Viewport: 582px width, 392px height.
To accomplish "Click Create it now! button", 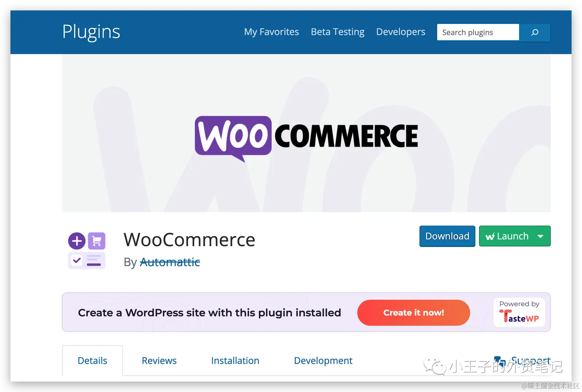I will tap(414, 313).
